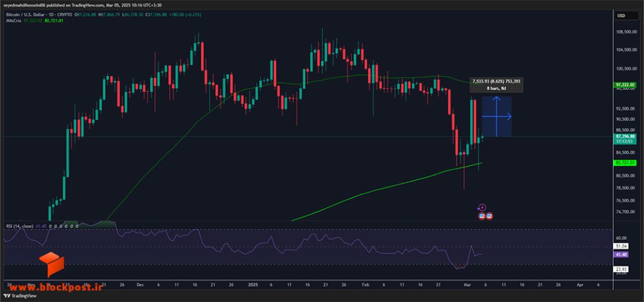Click the current price label 87,396.88
644x302 pixels.
[x=626, y=136]
